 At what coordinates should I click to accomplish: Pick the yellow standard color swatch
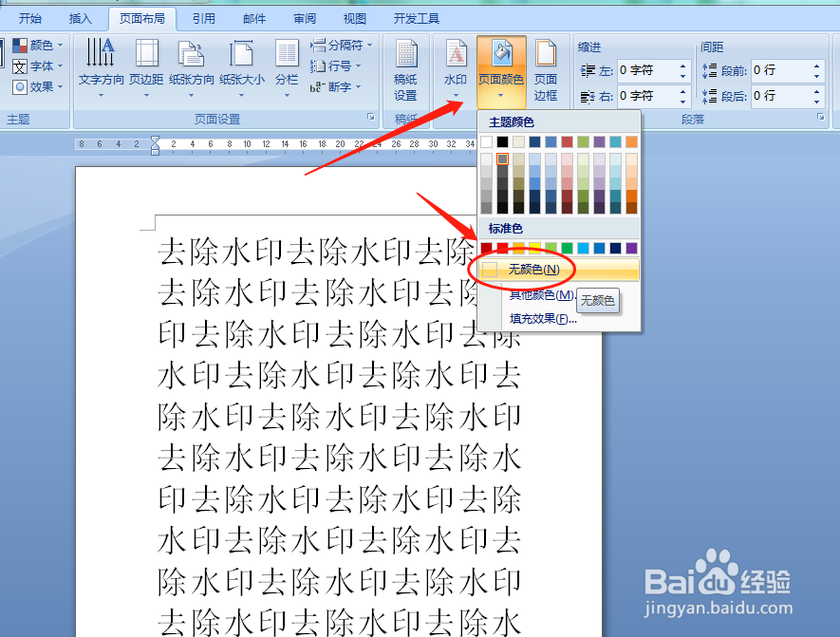coord(534,248)
